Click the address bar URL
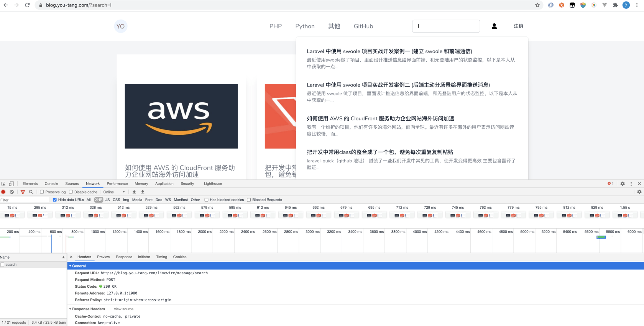The image size is (644, 326). point(79,5)
